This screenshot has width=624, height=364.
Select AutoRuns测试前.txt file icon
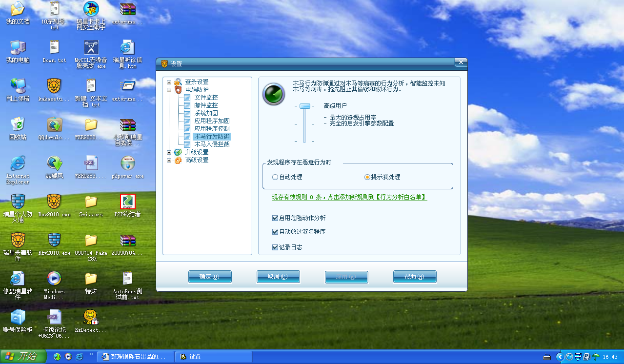coord(127,285)
